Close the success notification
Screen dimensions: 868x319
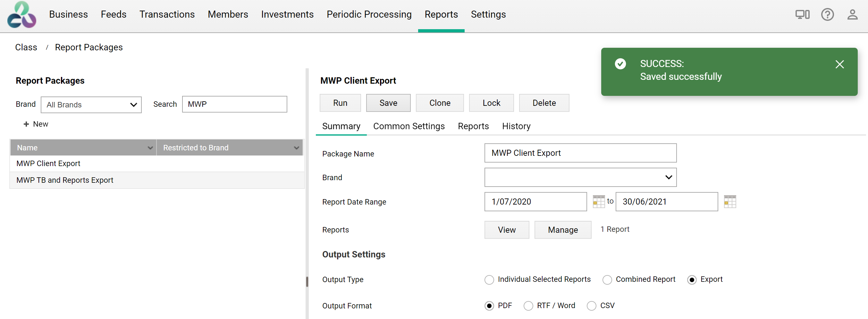pos(839,64)
